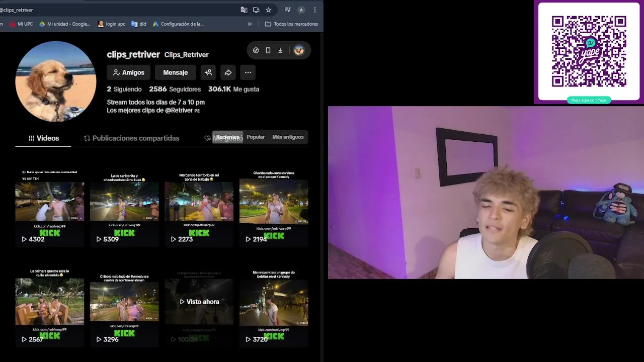
Task: Sort videos by 'Popular'
Action: [x=256, y=137]
